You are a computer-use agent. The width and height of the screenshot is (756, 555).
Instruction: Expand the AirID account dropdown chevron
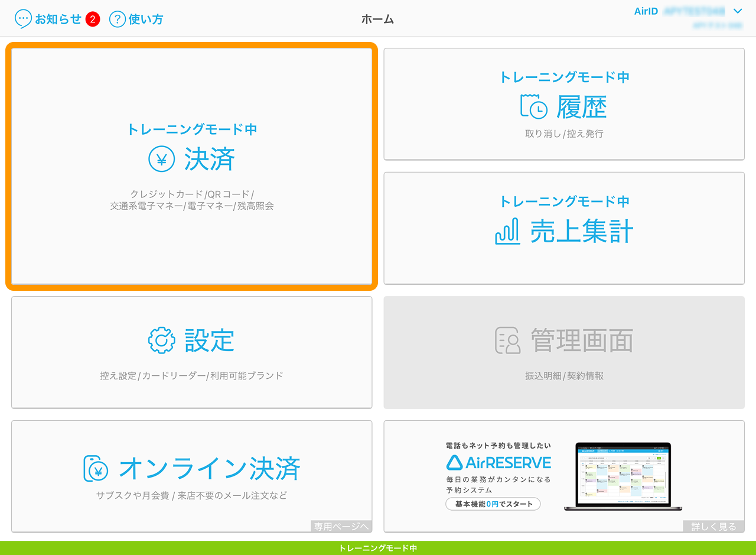click(x=737, y=11)
